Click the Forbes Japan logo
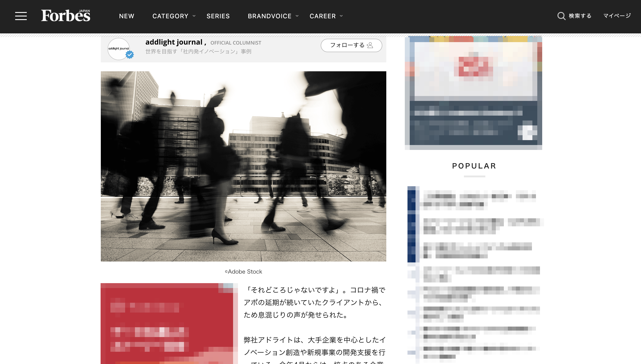This screenshot has height=364, width=641. click(x=66, y=16)
